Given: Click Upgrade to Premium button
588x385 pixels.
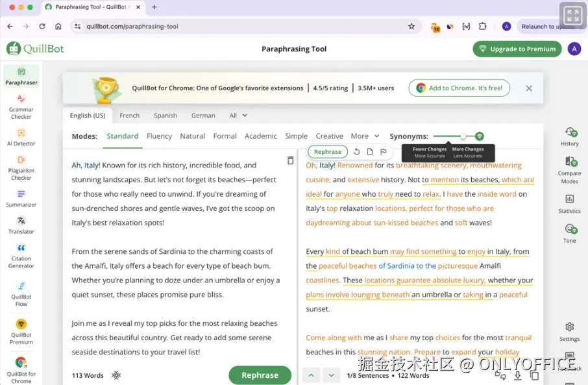Looking at the screenshot, I should [517, 49].
